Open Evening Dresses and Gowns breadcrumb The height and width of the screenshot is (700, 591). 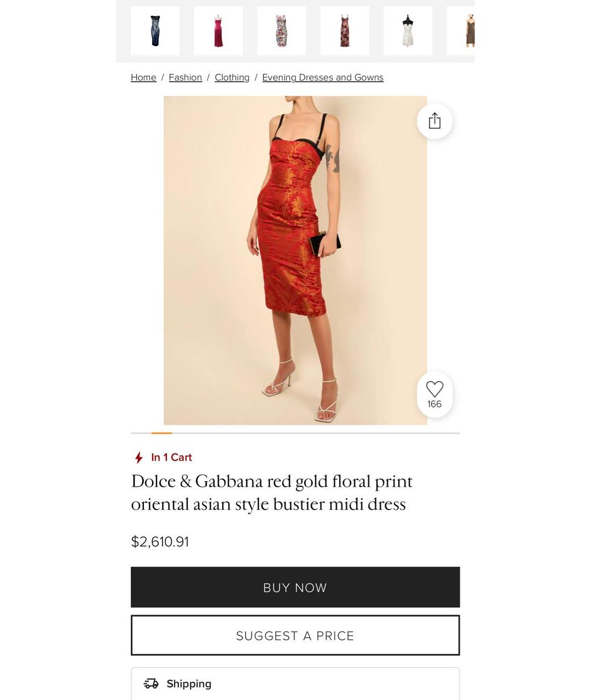(x=323, y=78)
